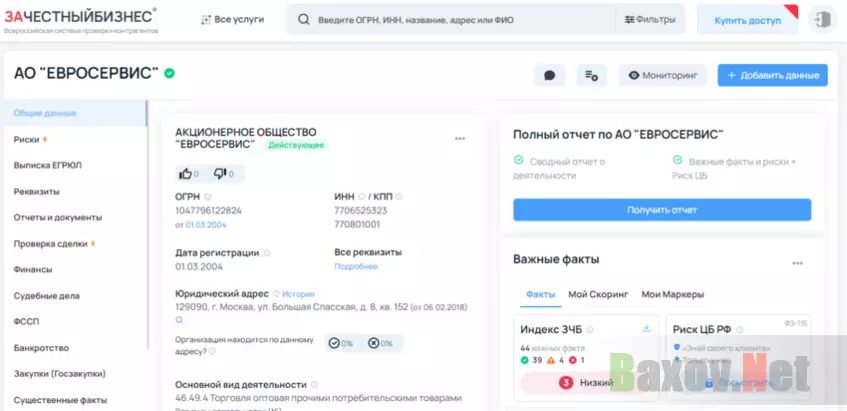The image size is (847, 411).
Task: Switch to the Факты tab
Action: pos(541,295)
